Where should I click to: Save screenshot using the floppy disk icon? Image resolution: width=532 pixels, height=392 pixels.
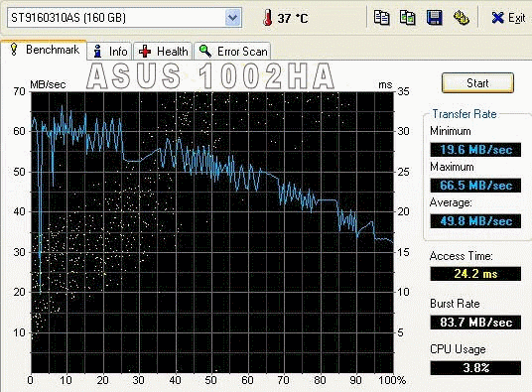pyautogui.click(x=435, y=17)
